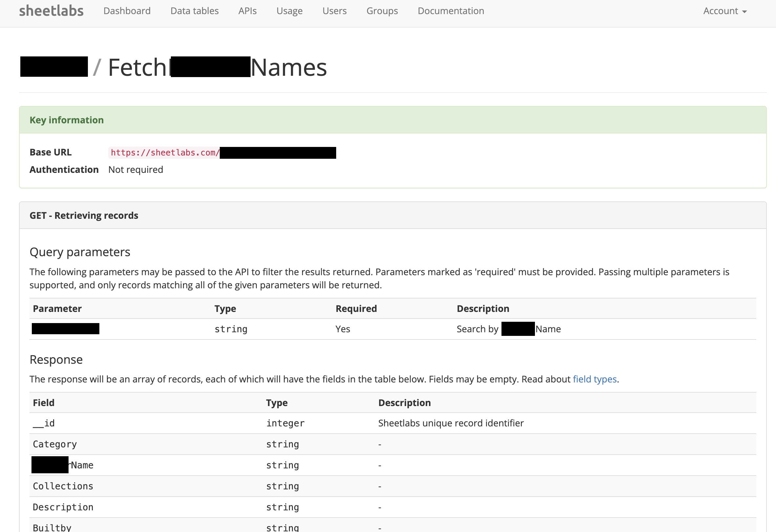This screenshot has height=532, width=776.
Task: Click the redacted breadcrumb before Fetch
Action: pos(54,67)
